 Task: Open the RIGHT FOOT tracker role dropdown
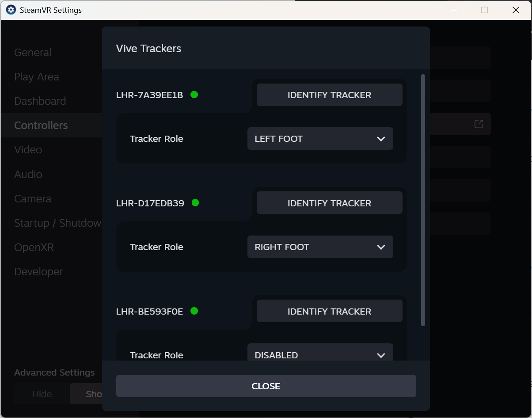point(320,247)
